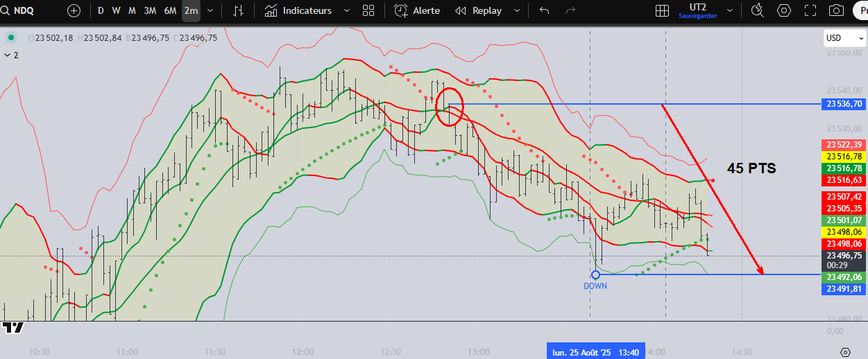Screen dimensions: 868x359
Task: Click the current price 23 496,75 label
Action: point(844,255)
